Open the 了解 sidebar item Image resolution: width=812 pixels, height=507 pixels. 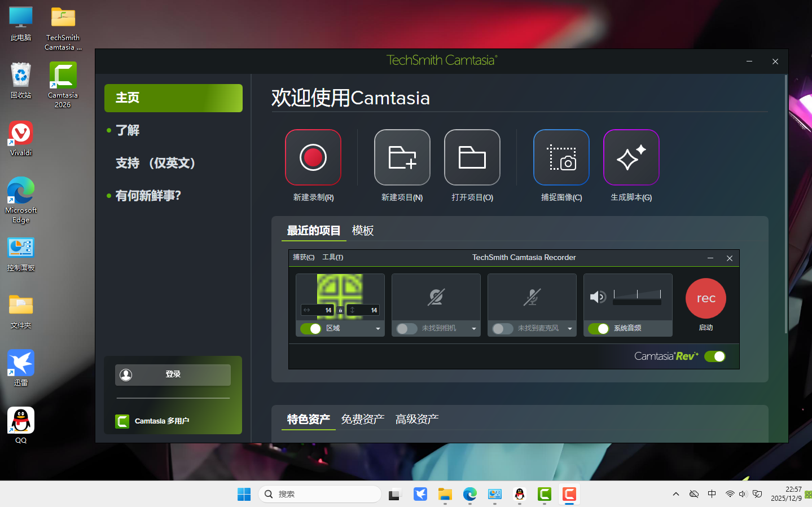tap(128, 130)
